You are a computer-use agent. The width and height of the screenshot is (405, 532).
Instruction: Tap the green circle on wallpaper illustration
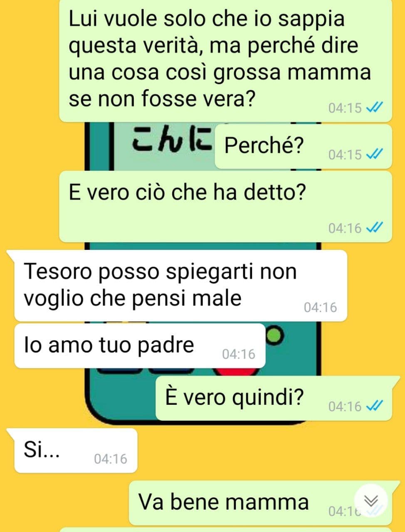[275, 335]
